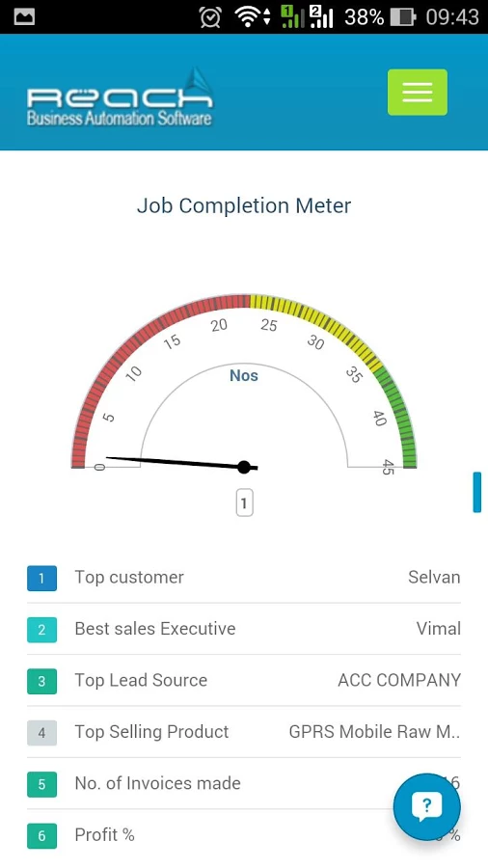Click the ACC COMPANY lead source
The width and height of the screenshot is (488, 868).
coord(399,680)
